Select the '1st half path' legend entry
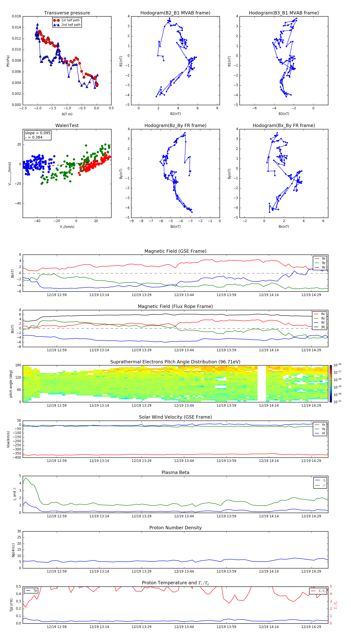The image size is (351, 644). click(x=67, y=20)
